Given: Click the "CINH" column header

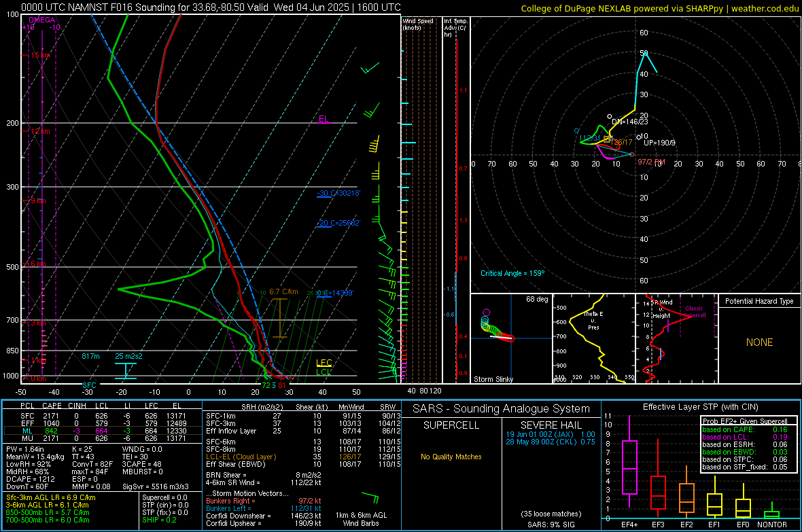Looking at the screenshot, I should [x=77, y=406].
